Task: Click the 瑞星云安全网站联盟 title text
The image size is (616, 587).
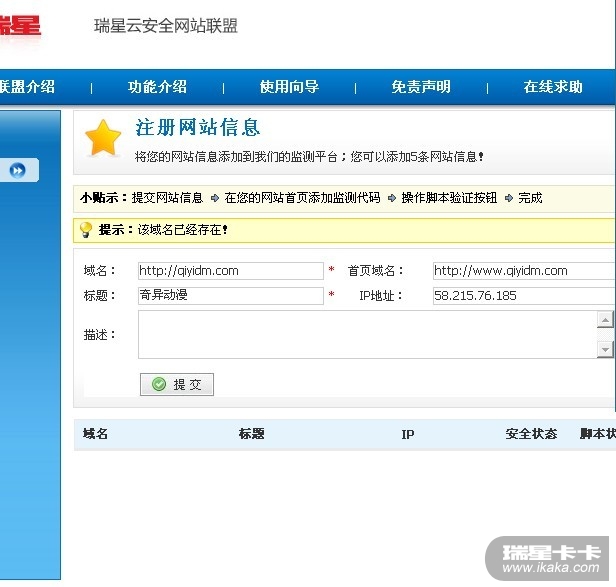Action: pyautogui.click(x=166, y=26)
